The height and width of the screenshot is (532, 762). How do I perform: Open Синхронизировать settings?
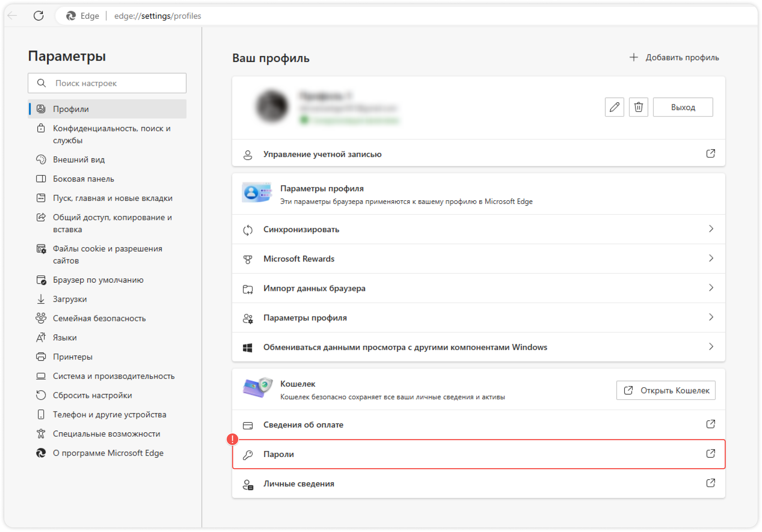coord(479,230)
